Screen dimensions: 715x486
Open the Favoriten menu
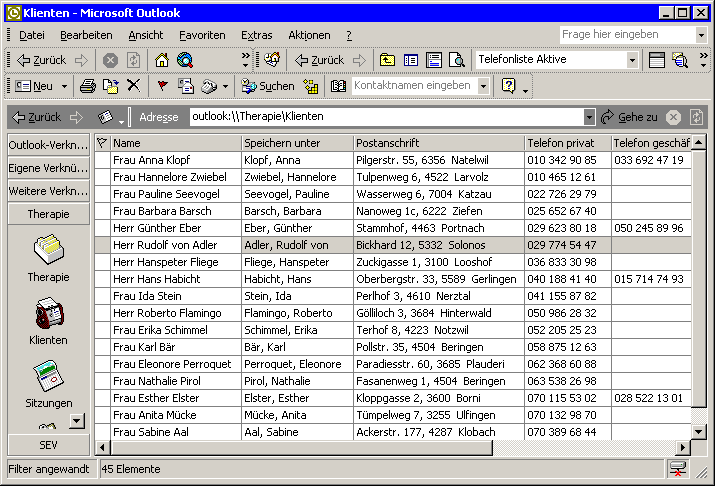(x=202, y=35)
